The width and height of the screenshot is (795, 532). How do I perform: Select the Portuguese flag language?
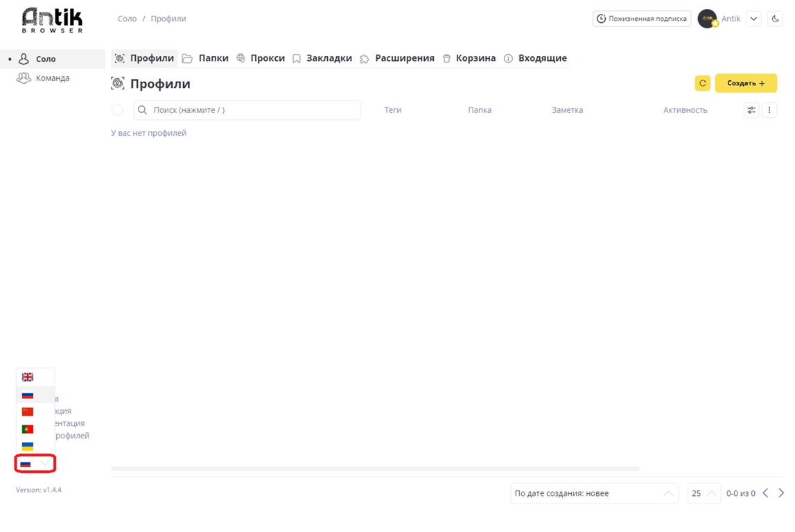coord(28,429)
